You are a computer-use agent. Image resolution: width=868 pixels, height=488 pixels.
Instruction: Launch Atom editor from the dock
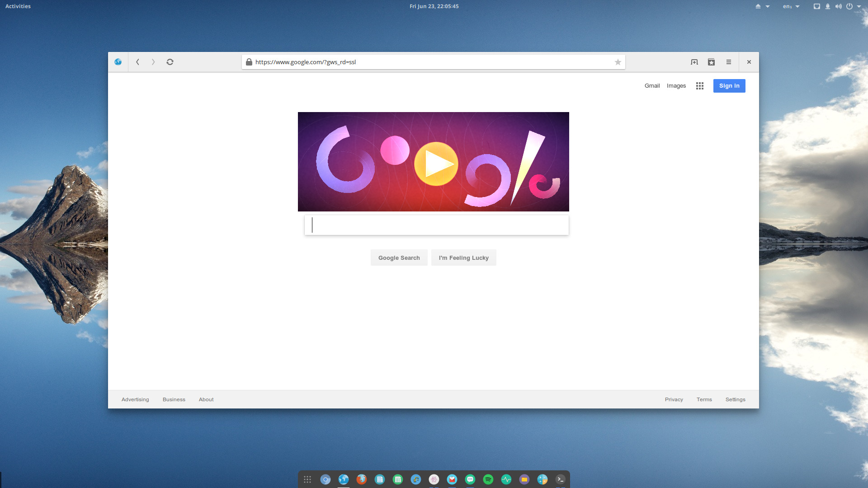[x=434, y=479]
